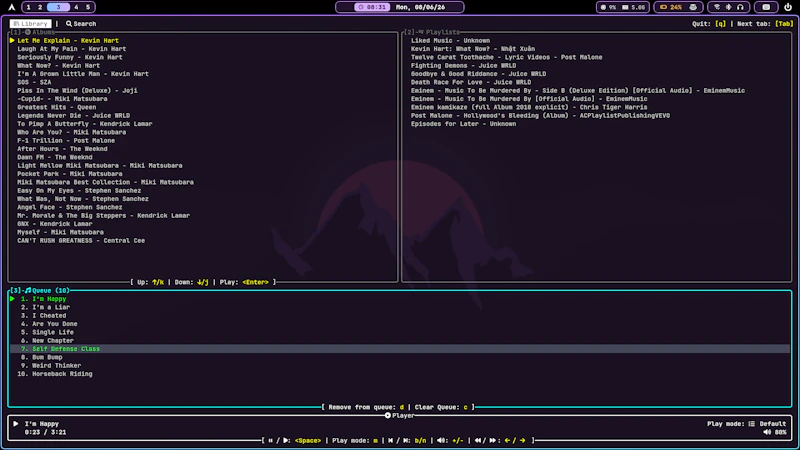800x450 pixels.
Task: Click the Queue panel music note icon
Action: click(28, 290)
